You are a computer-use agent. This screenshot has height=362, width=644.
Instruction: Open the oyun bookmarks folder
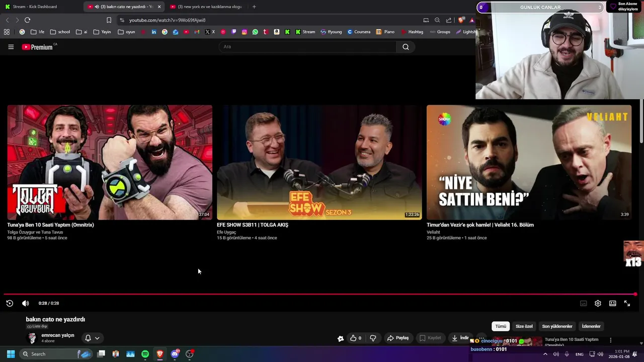(126, 32)
